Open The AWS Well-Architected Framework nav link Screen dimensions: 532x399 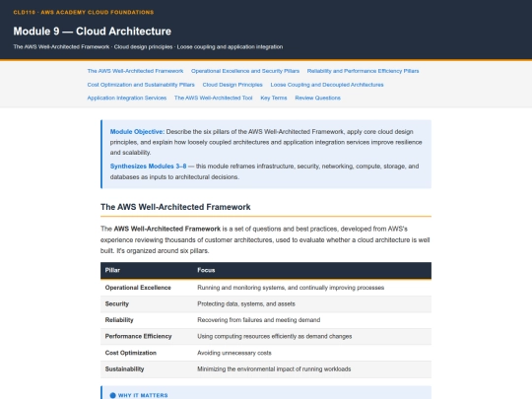(135, 71)
